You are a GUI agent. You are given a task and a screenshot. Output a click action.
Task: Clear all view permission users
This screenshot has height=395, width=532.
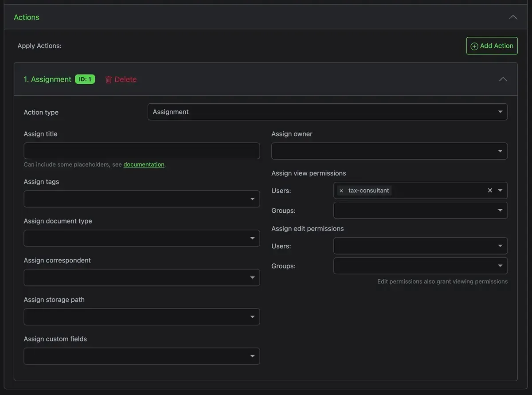click(x=490, y=190)
